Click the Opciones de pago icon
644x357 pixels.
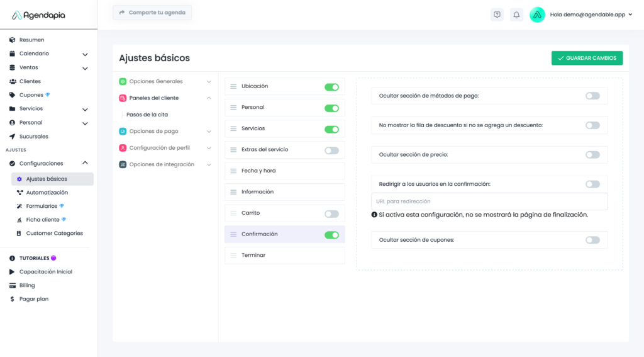pyautogui.click(x=123, y=132)
